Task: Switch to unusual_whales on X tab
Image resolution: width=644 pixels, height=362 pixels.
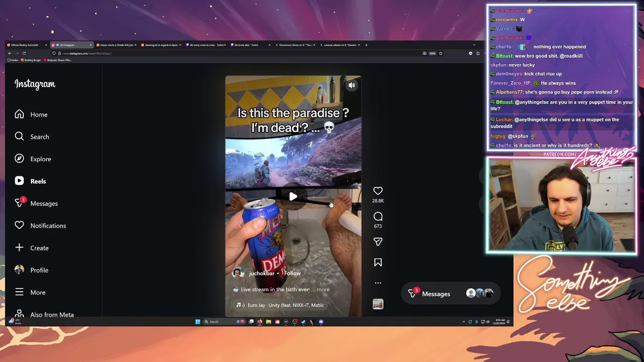Action: point(340,45)
